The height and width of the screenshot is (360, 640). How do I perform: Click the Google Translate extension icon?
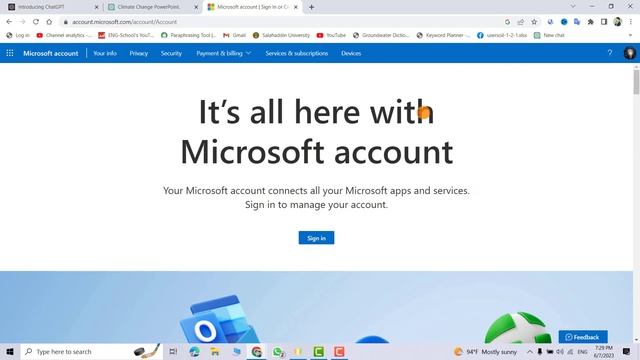click(x=577, y=22)
